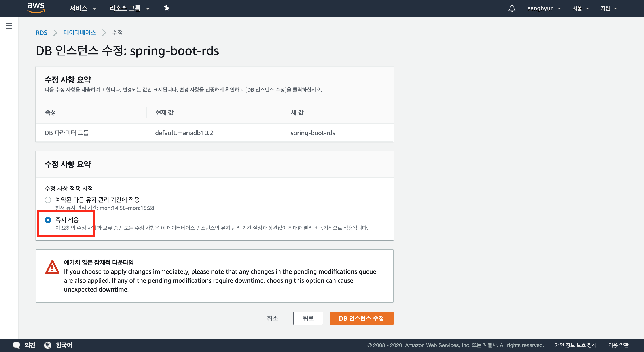Click the orange DB 인스턴스 수정 button

(361, 318)
